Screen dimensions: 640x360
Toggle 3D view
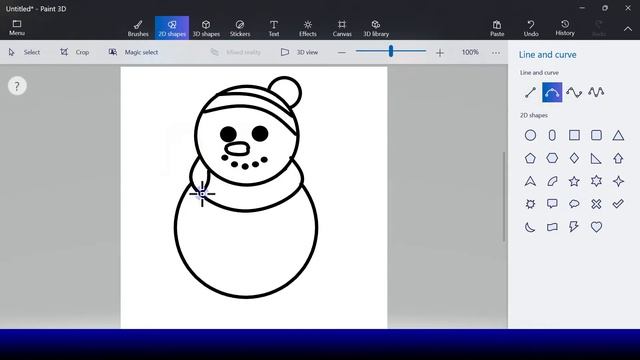299,52
